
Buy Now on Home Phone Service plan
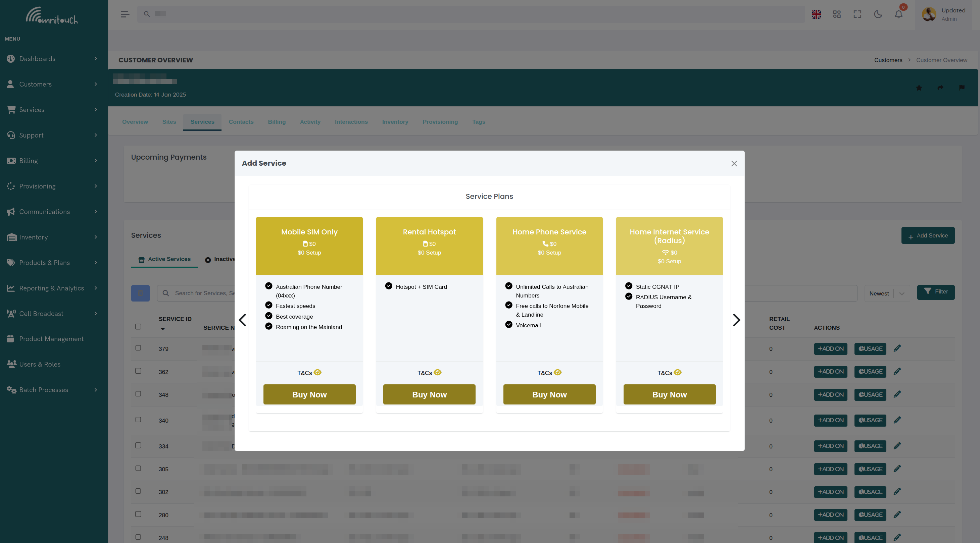(x=549, y=394)
